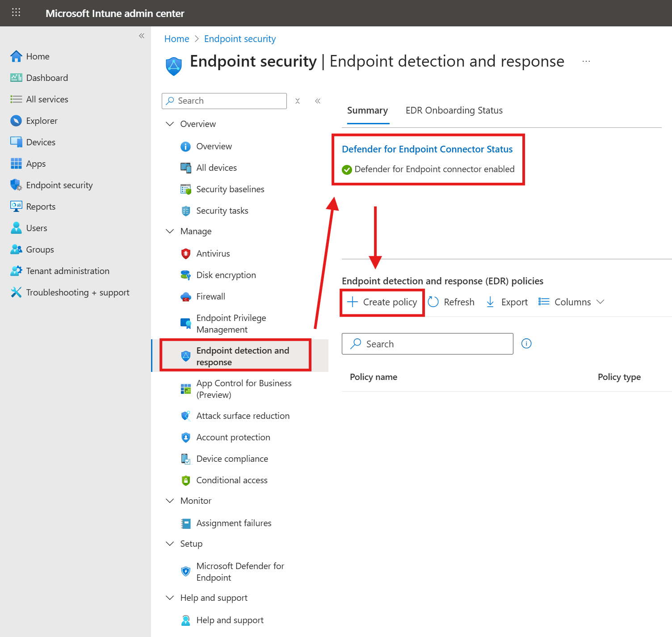The width and height of the screenshot is (672, 637).
Task: Select Users in the sidebar
Action: tap(36, 228)
